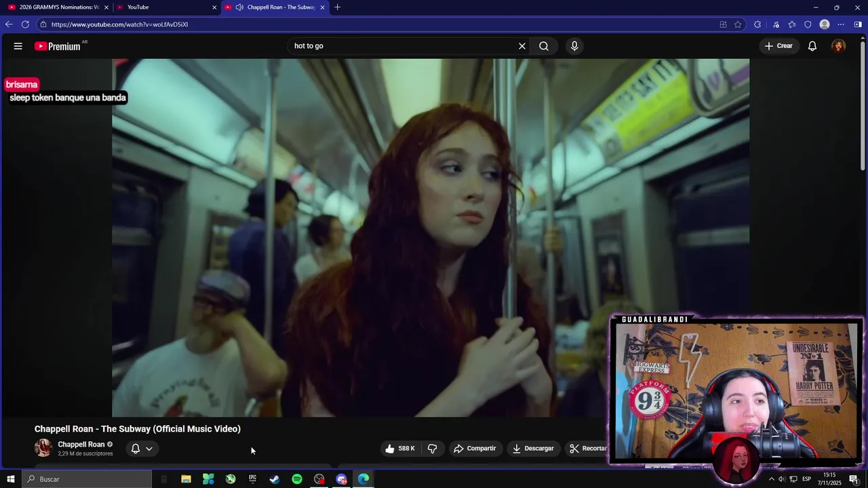
Task: Open the music note extension icon
Action: tap(776, 24)
